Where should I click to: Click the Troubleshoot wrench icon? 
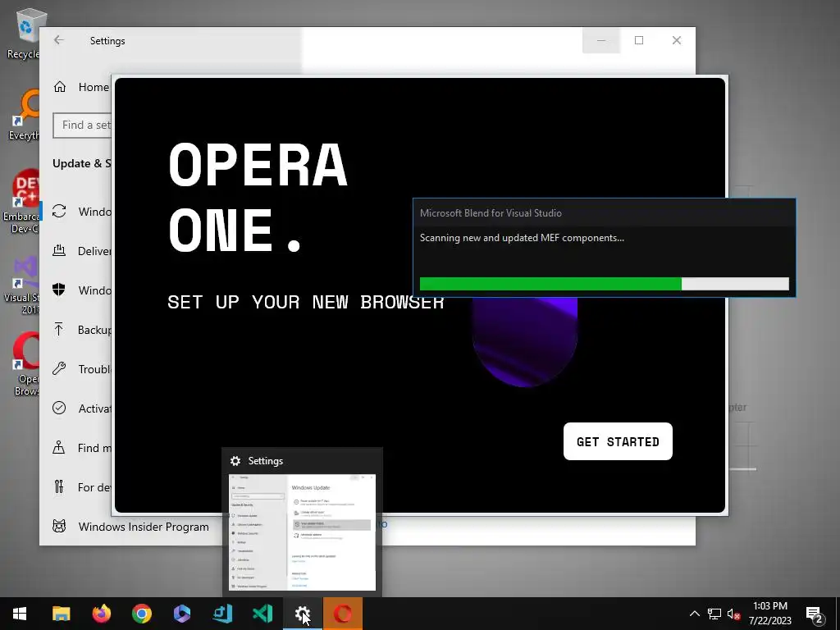pos(59,368)
